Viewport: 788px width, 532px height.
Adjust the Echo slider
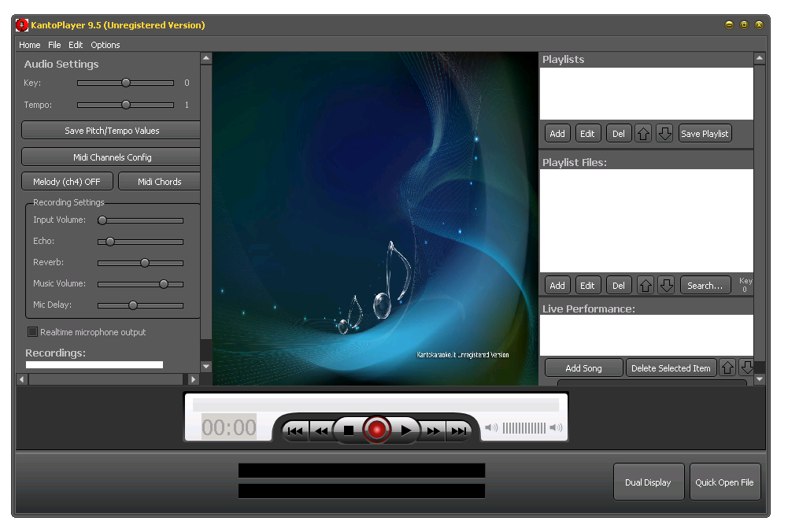pyautogui.click(x=140, y=242)
